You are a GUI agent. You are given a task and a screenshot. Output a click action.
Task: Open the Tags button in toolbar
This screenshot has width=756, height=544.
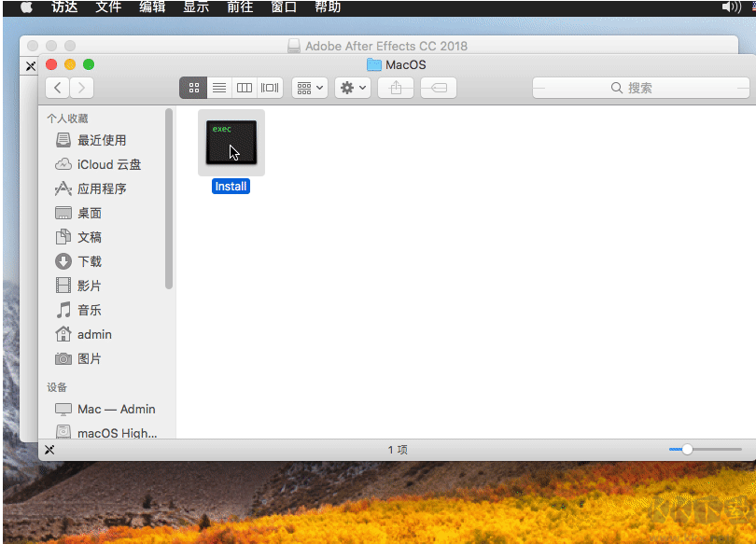coord(435,87)
